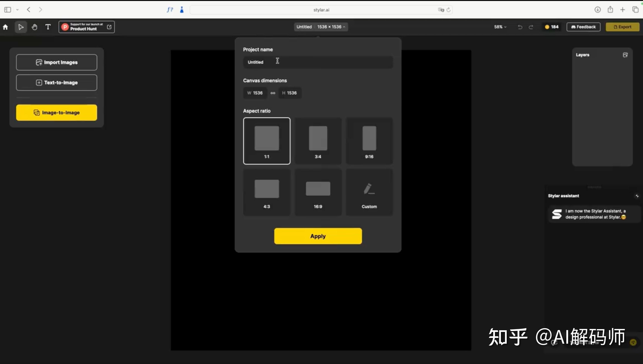Select the Hand pan tool
The image size is (643, 364).
(x=34, y=27)
